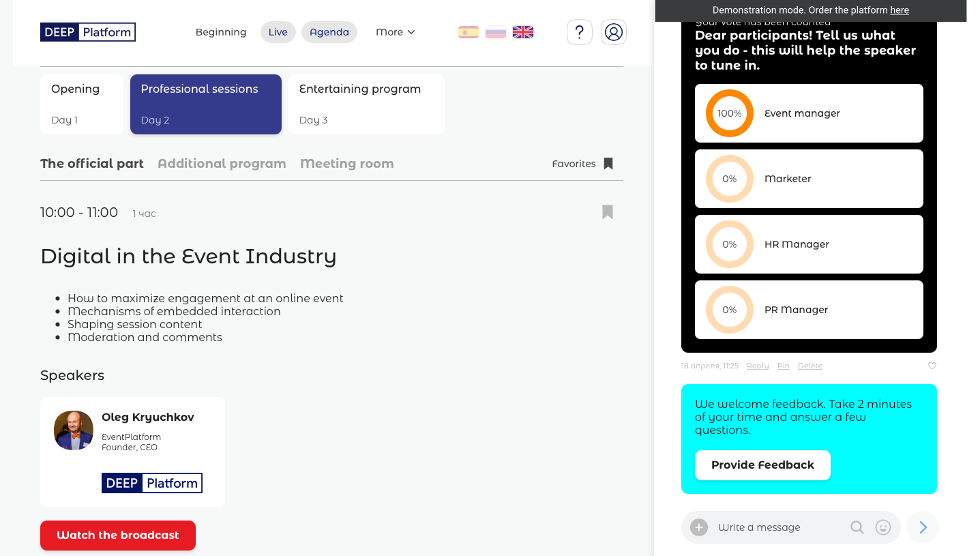Click the help question mark icon

pos(579,32)
